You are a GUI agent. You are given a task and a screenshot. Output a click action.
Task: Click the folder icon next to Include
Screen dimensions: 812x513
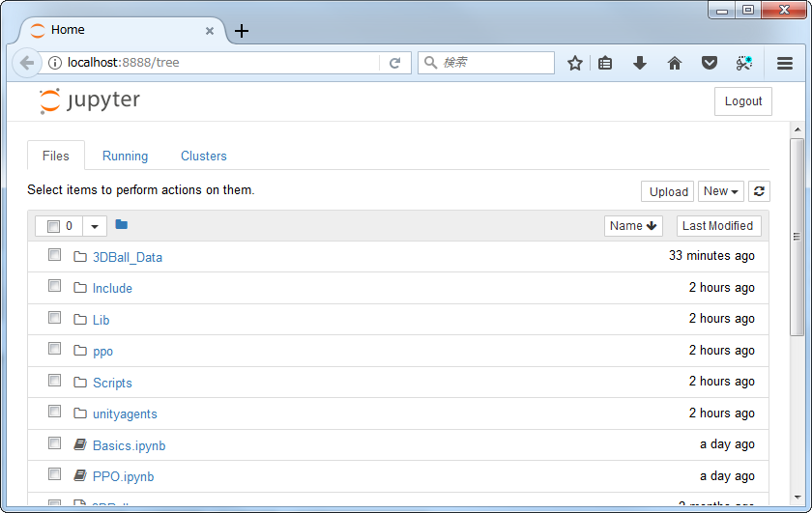[x=79, y=287]
